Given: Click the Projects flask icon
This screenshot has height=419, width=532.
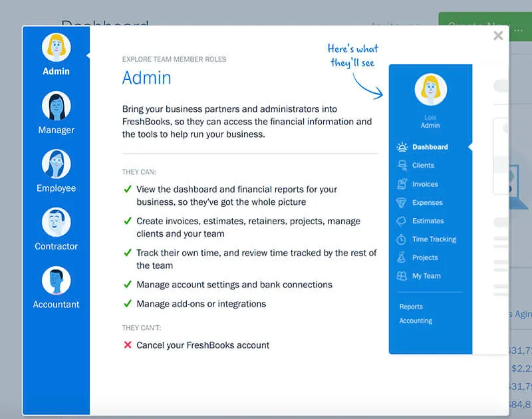Looking at the screenshot, I should pos(402,257).
